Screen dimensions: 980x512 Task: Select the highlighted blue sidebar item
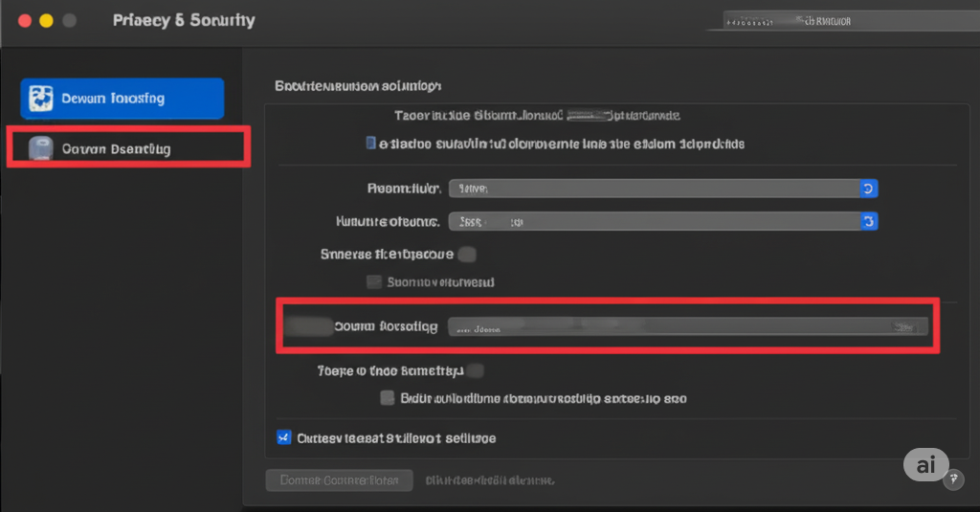[122, 99]
